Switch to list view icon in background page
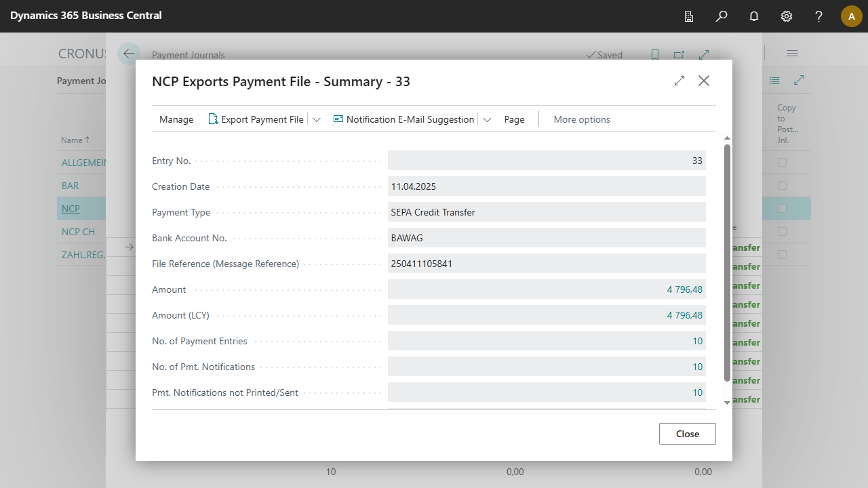This screenshot has width=868, height=488. point(775,81)
